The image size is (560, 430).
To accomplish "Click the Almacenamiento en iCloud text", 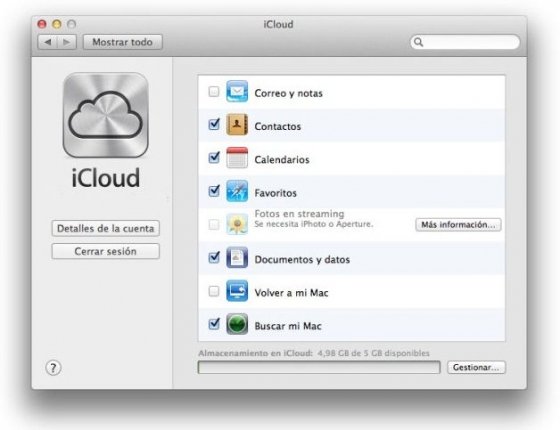I will pos(314,353).
